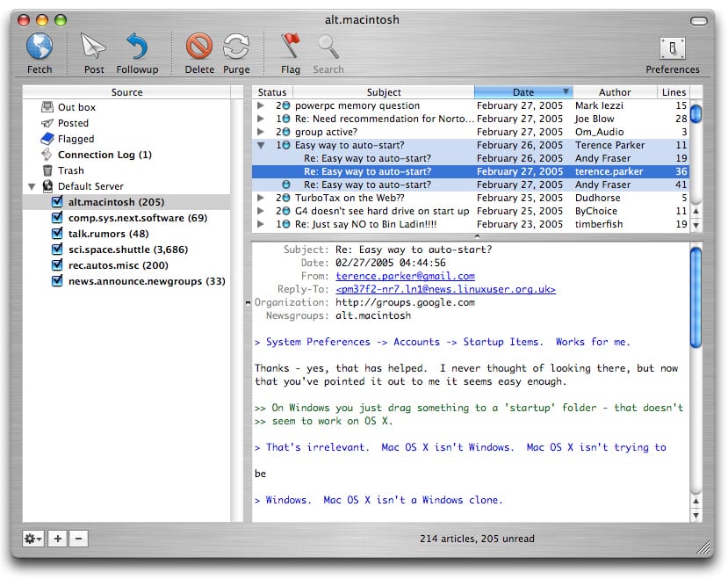This screenshot has width=728, height=579.
Task: Expand the powerpc memory question thread
Action: point(261,106)
